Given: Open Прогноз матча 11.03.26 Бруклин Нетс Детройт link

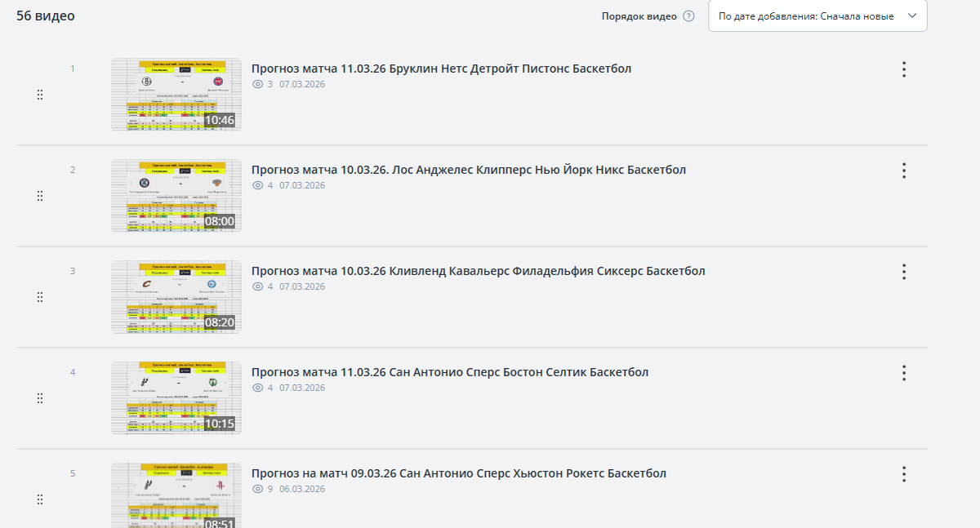Looking at the screenshot, I should (441, 69).
